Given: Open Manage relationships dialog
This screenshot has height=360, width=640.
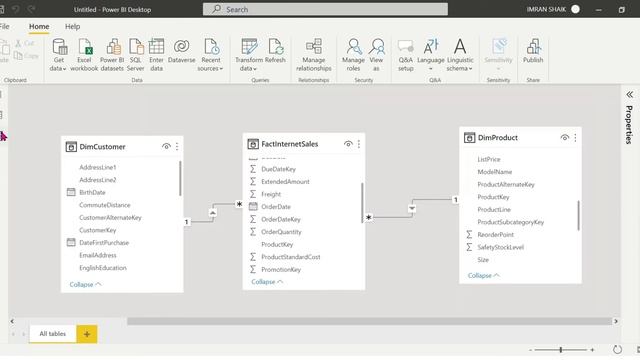Looking at the screenshot, I should coord(313,55).
